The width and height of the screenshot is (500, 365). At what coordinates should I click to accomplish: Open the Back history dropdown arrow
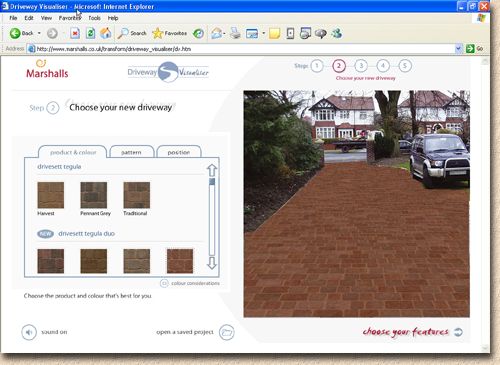[x=39, y=33]
